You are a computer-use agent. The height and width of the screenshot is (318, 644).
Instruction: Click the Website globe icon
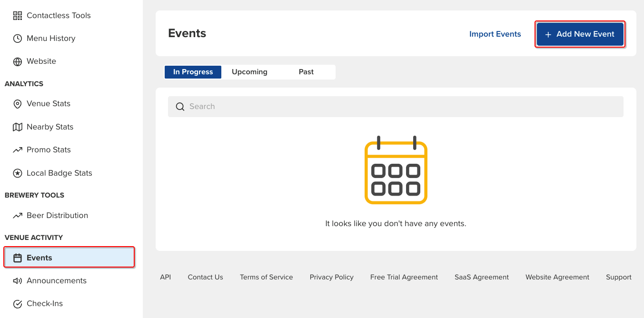click(18, 61)
